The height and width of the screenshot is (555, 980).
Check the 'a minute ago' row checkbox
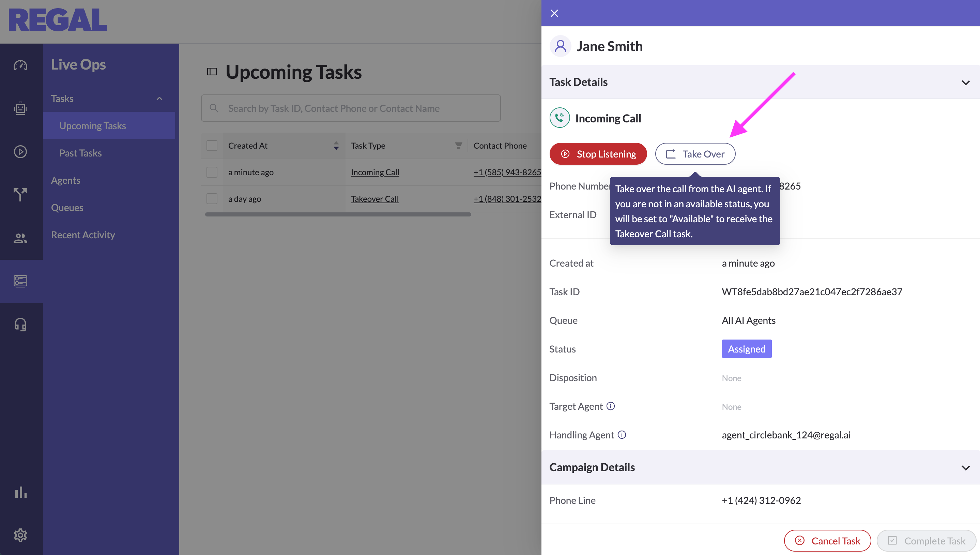(x=212, y=172)
